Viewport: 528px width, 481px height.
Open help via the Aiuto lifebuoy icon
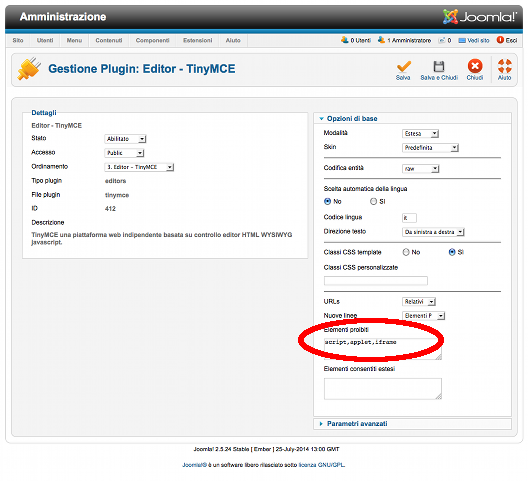point(504,66)
